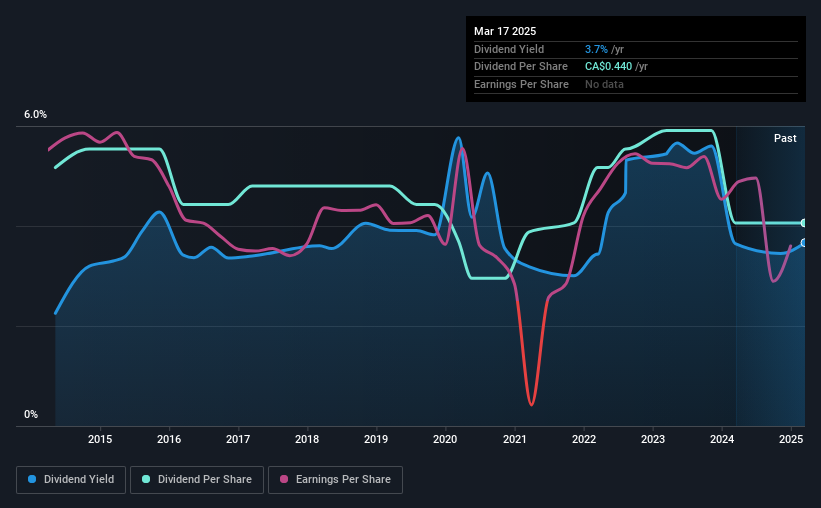
Task: Click the 2021 x-axis label
Action: click(515, 439)
